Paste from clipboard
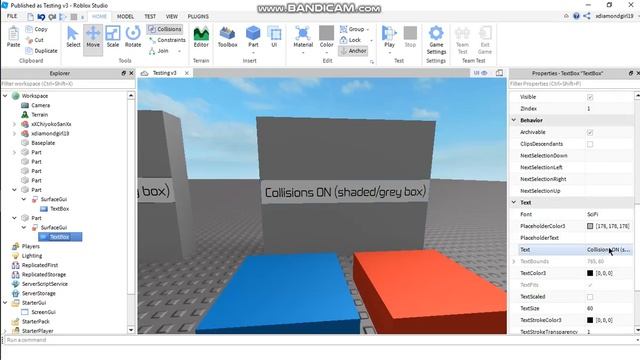Image resolution: width=640 pixels, height=360 pixels. click(13, 37)
